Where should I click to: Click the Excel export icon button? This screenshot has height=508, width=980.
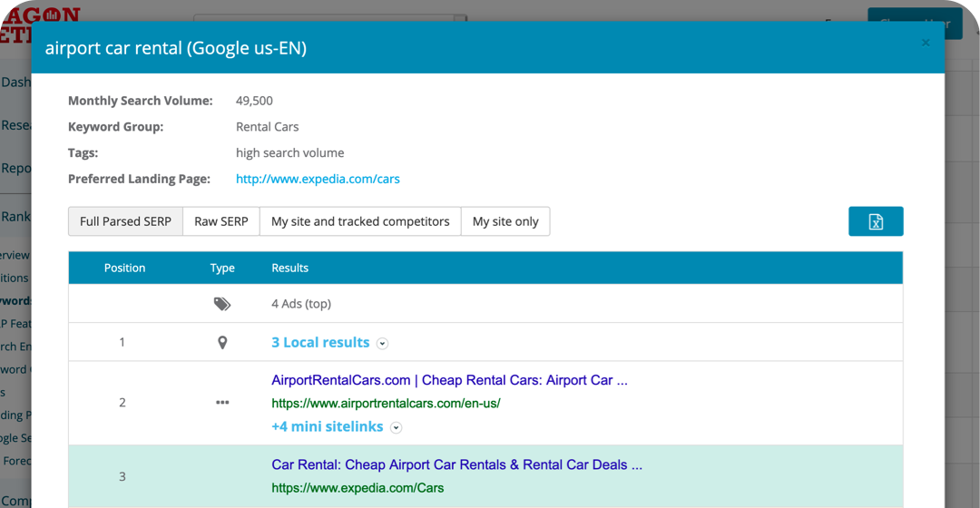click(x=876, y=221)
